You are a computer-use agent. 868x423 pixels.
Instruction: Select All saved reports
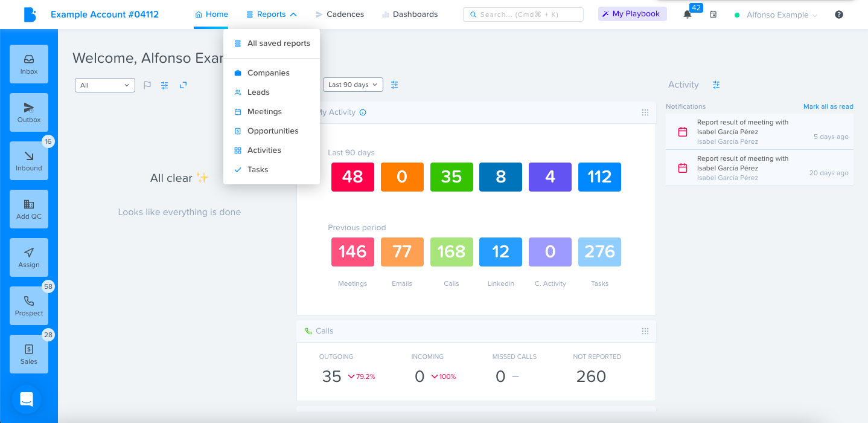click(x=272, y=44)
